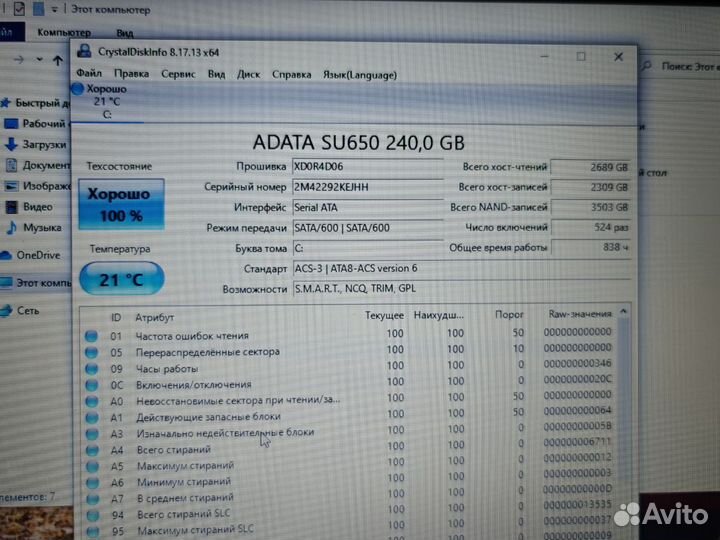Image resolution: width=720 pixels, height=540 pixels.
Task: Click the status dot for attribute 0C
Action: (92, 385)
